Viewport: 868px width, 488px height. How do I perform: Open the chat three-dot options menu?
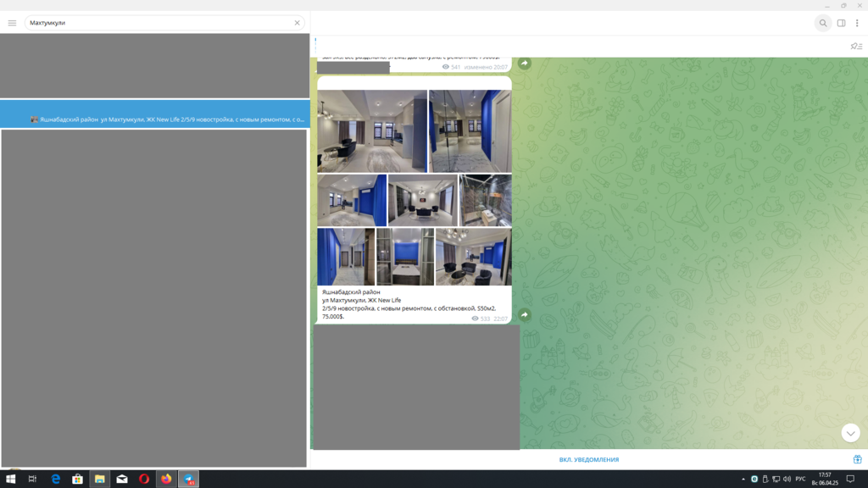tap(857, 23)
